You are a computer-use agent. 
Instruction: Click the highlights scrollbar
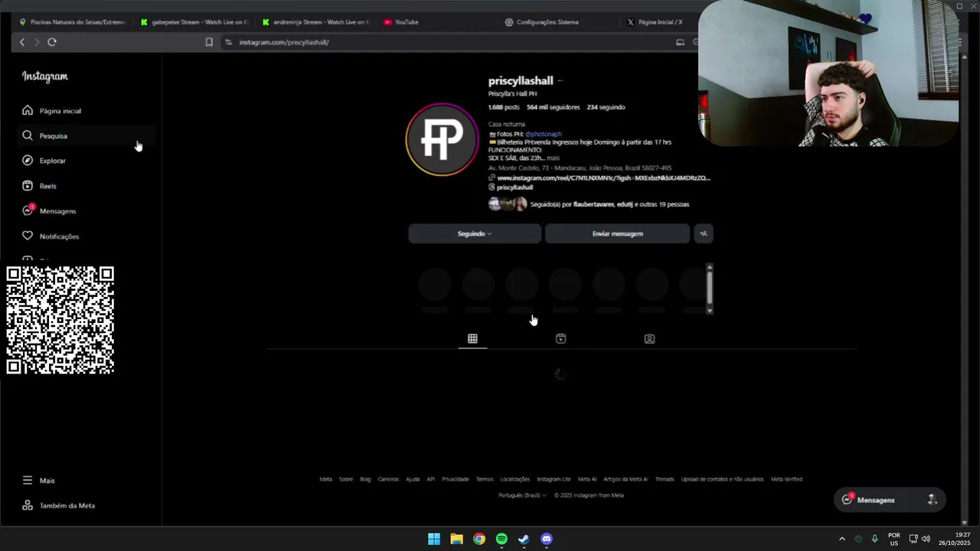tap(710, 289)
